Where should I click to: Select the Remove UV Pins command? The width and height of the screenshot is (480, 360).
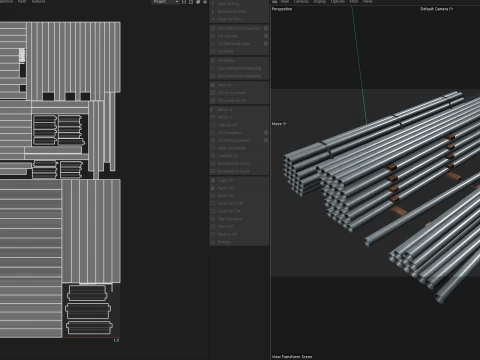239,12
